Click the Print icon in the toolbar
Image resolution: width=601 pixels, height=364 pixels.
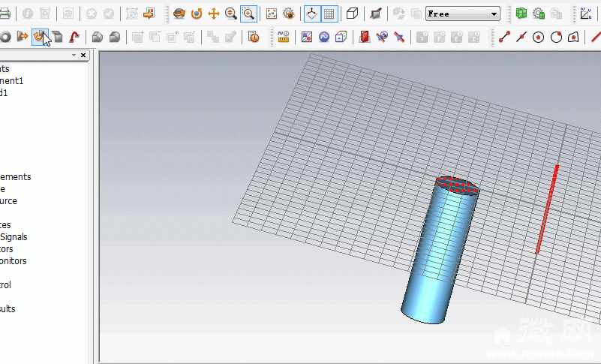tap(5, 14)
